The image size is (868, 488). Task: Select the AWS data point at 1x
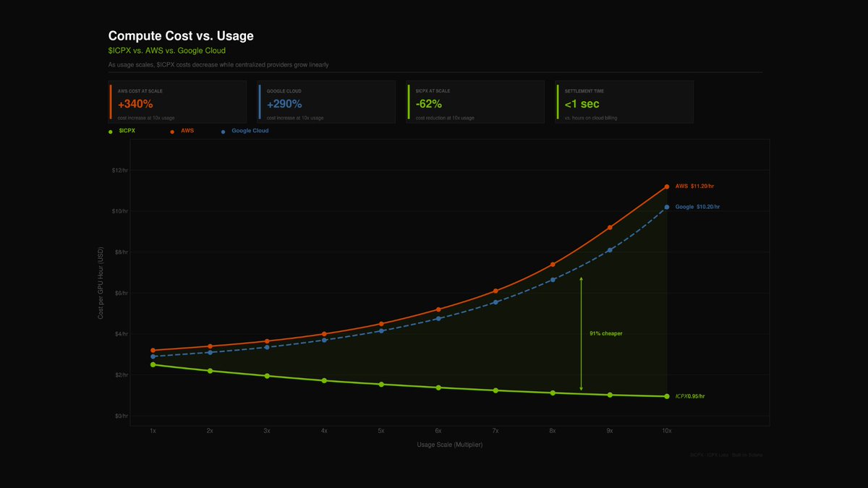(153, 351)
